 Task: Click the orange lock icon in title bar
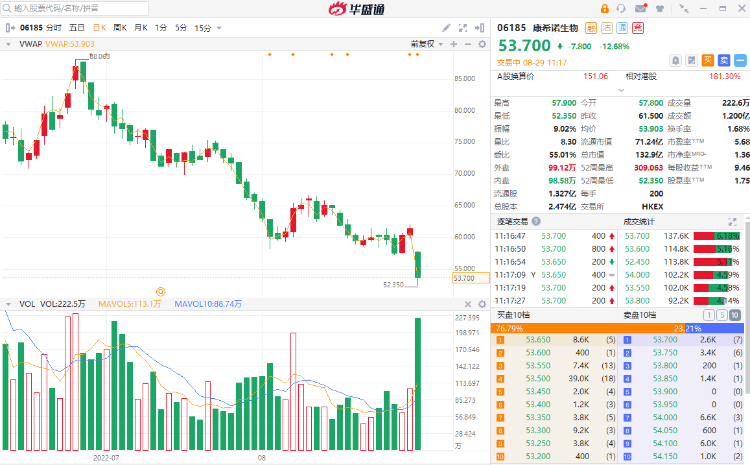coord(605,9)
